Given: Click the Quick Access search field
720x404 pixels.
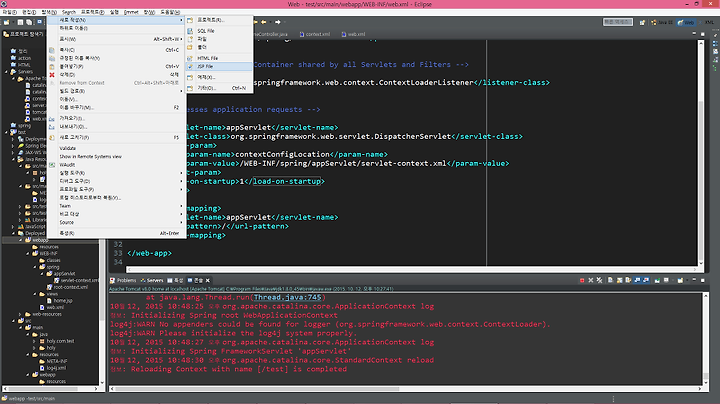Looking at the screenshot, I should point(618,22).
